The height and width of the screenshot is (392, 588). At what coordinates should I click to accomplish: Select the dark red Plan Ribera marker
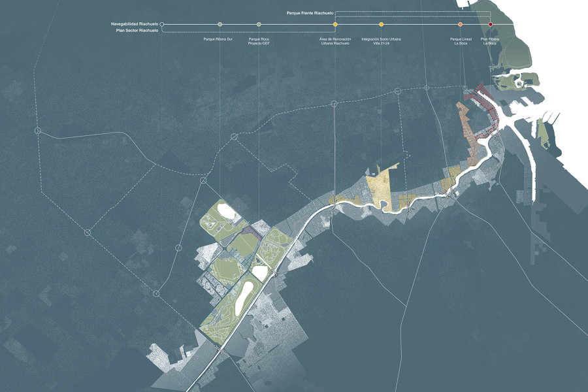(491, 24)
